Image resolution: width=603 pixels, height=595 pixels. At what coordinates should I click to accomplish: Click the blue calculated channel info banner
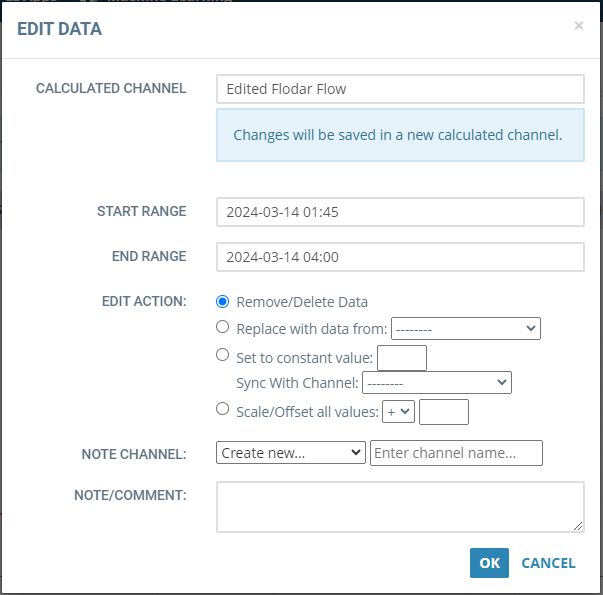(400, 135)
